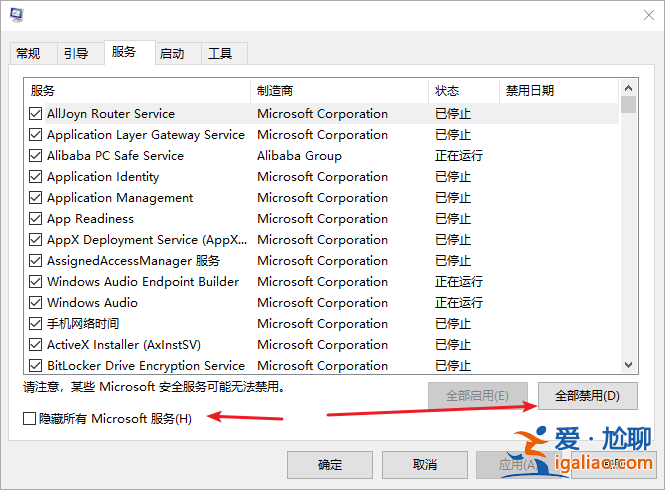Select the AssignedAccessManager 服务 row name
665x490 pixels.
(133, 261)
